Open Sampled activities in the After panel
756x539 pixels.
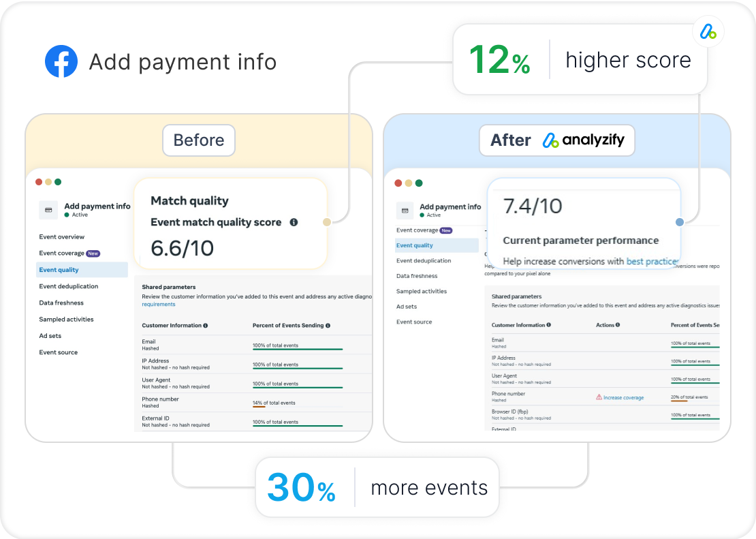(x=422, y=292)
